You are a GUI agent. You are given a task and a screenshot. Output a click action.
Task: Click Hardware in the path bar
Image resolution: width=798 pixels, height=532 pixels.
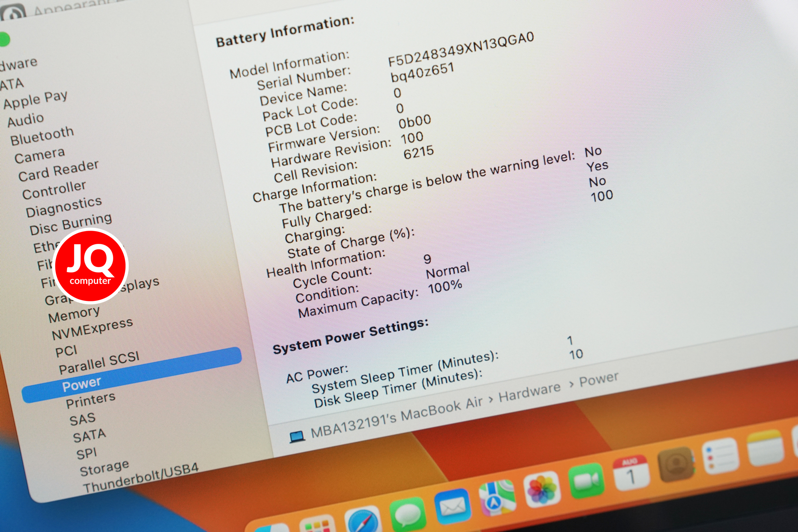(x=529, y=392)
